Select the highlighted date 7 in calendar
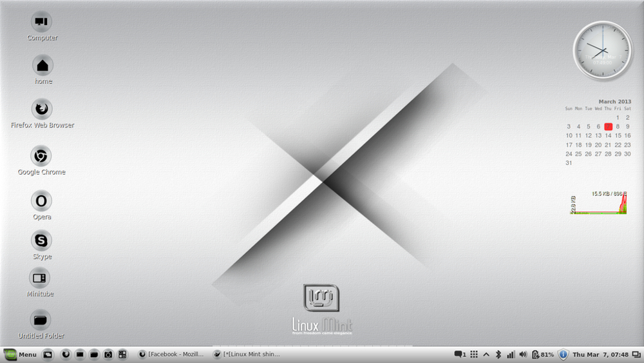Image resolution: width=644 pixels, height=363 pixels. (609, 126)
